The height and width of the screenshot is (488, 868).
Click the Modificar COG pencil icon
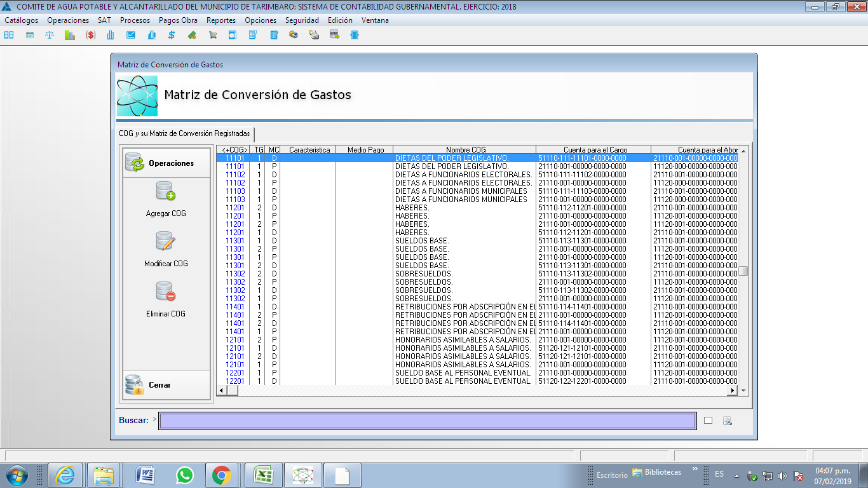[165, 241]
